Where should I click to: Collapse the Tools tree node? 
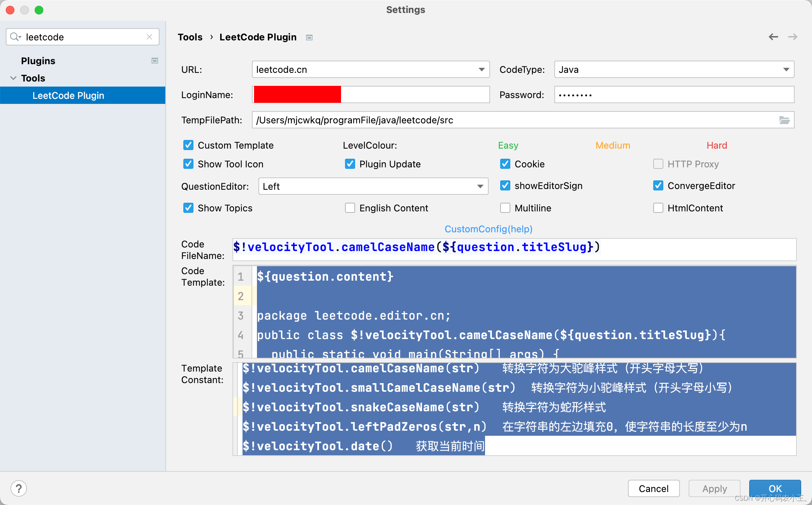[13, 78]
